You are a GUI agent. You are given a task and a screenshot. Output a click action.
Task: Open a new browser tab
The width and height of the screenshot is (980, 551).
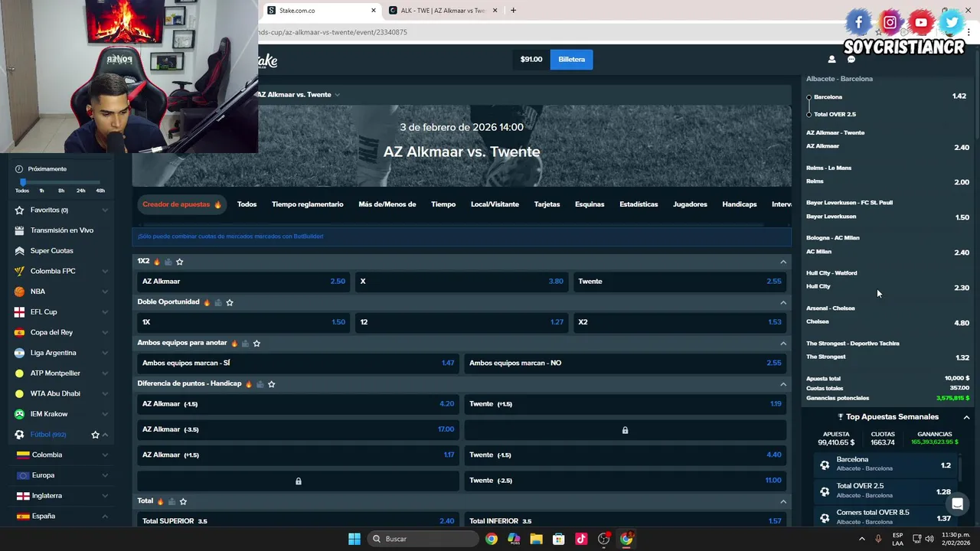pos(513,11)
